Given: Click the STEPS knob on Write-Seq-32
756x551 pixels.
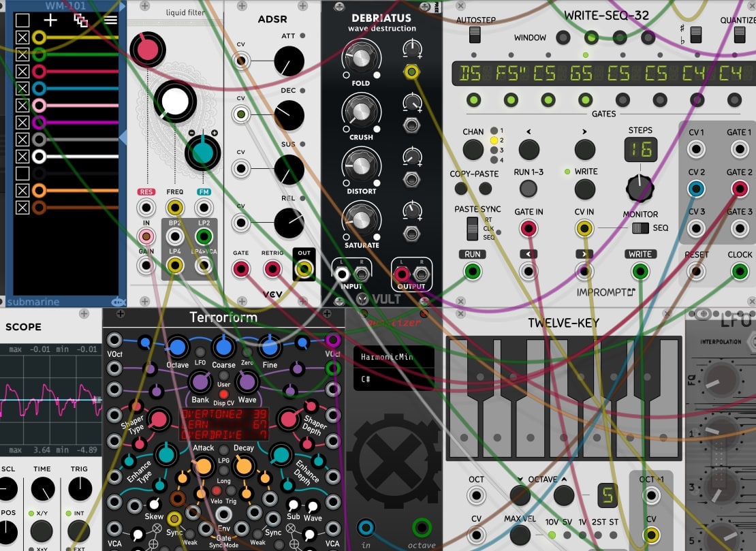Looking at the screenshot, I should pos(640,188).
